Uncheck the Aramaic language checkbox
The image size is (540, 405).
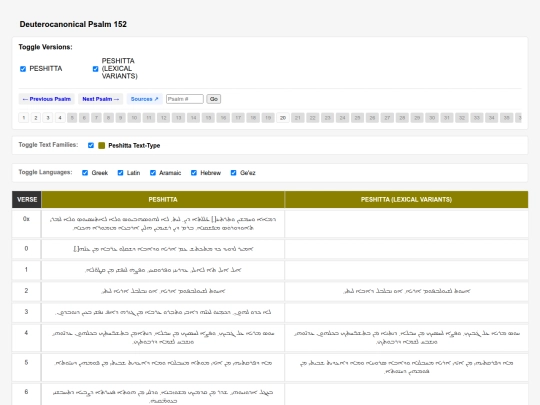pyautogui.click(x=153, y=173)
